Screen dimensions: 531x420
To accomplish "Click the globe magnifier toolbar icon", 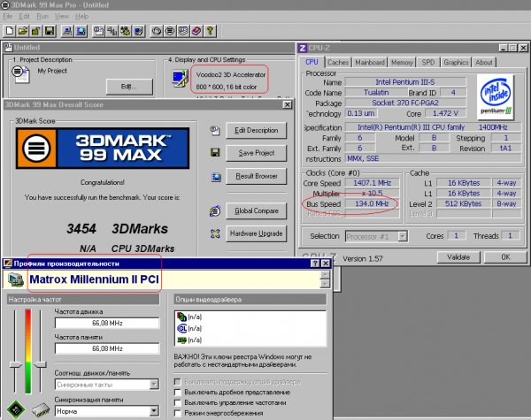I will coord(81,31).
